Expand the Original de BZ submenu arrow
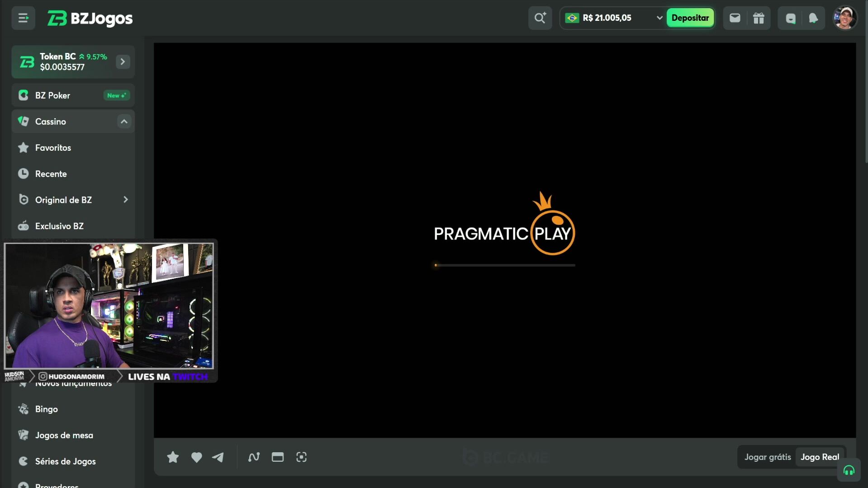This screenshot has height=488, width=868. pyautogui.click(x=125, y=200)
